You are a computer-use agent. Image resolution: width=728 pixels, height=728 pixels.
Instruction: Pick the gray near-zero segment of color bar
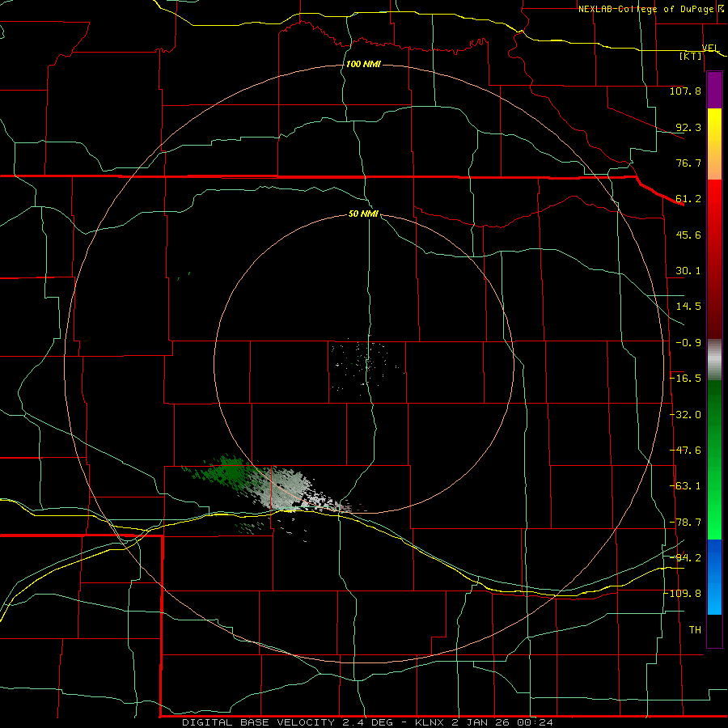point(714,358)
